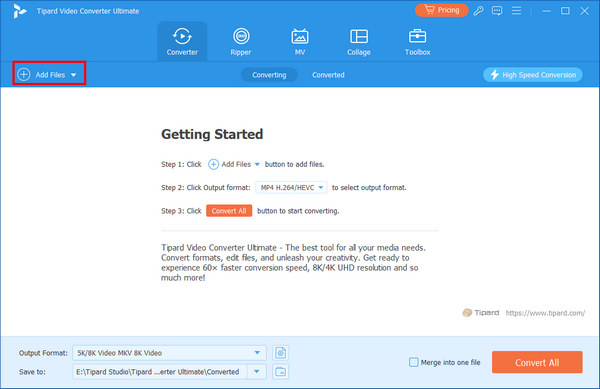Visit the tipard.com link

click(545, 313)
